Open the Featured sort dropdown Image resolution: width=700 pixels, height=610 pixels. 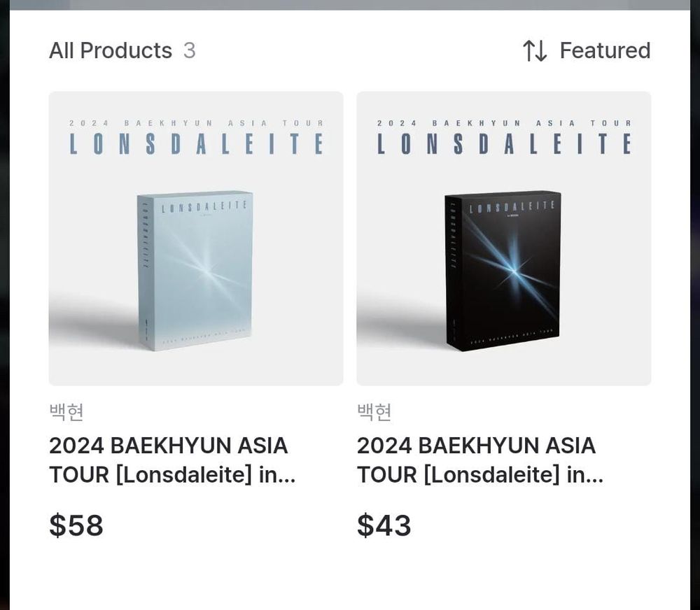[587, 50]
